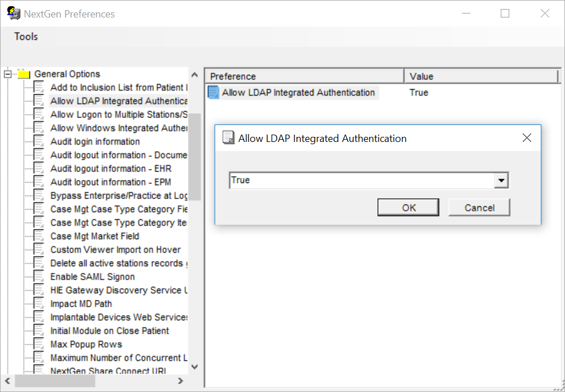Viewport: 565px width, 392px height.
Task: Open the True value dropdown arrow
Action: tap(501, 180)
